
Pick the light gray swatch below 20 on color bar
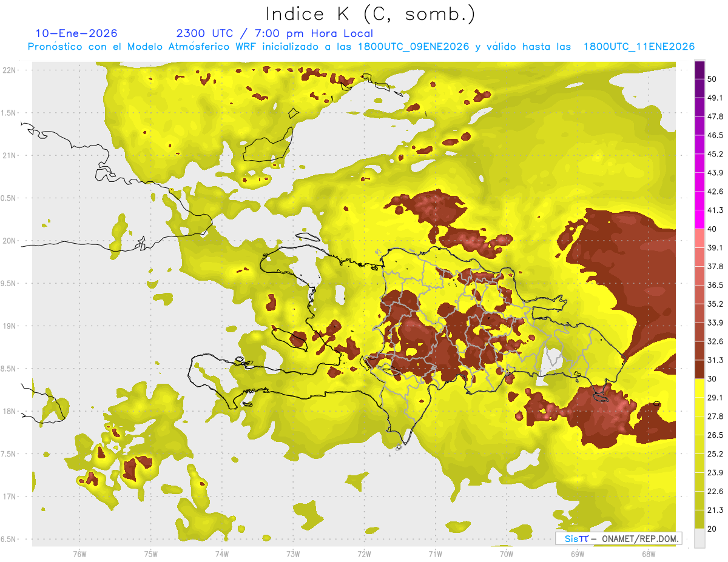pyautogui.click(x=699, y=538)
